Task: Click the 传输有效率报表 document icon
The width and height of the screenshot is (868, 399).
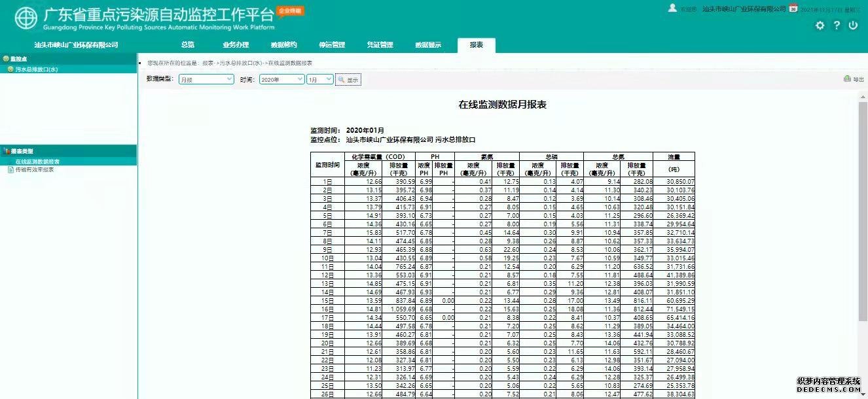Action: (x=10, y=169)
